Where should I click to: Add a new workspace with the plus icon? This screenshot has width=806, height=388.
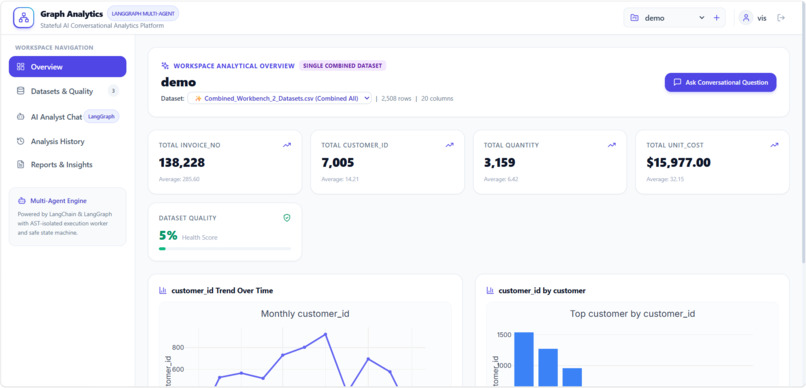click(x=717, y=18)
